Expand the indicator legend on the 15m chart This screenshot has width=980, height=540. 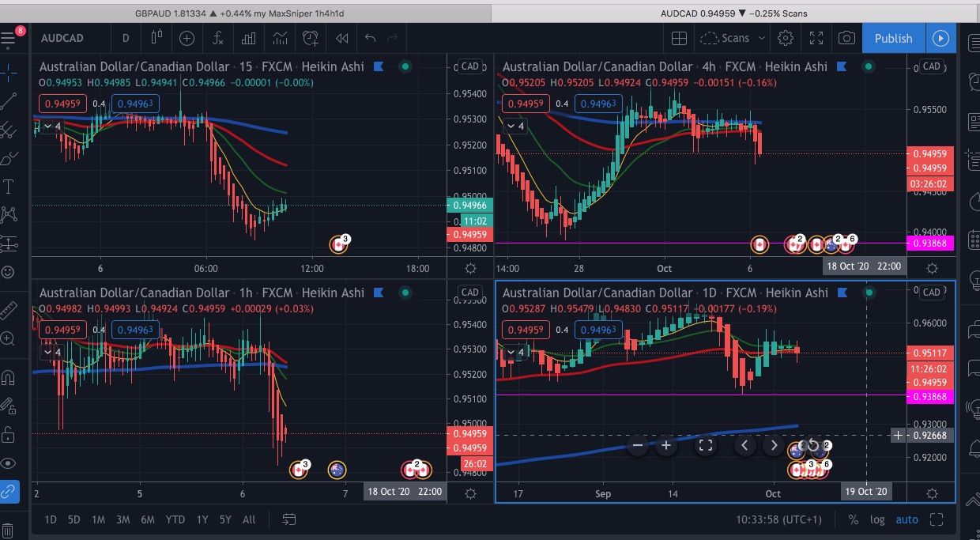[x=52, y=126]
